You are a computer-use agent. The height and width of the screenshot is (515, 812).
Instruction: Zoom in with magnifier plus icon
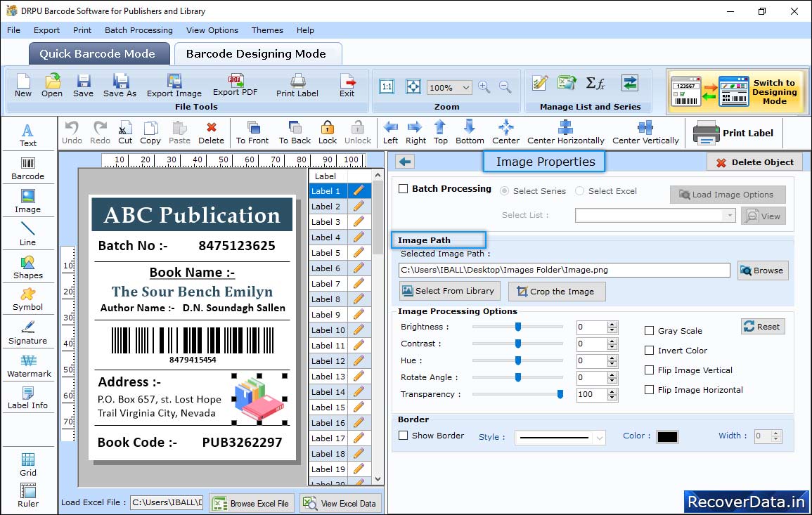point(484,87)
